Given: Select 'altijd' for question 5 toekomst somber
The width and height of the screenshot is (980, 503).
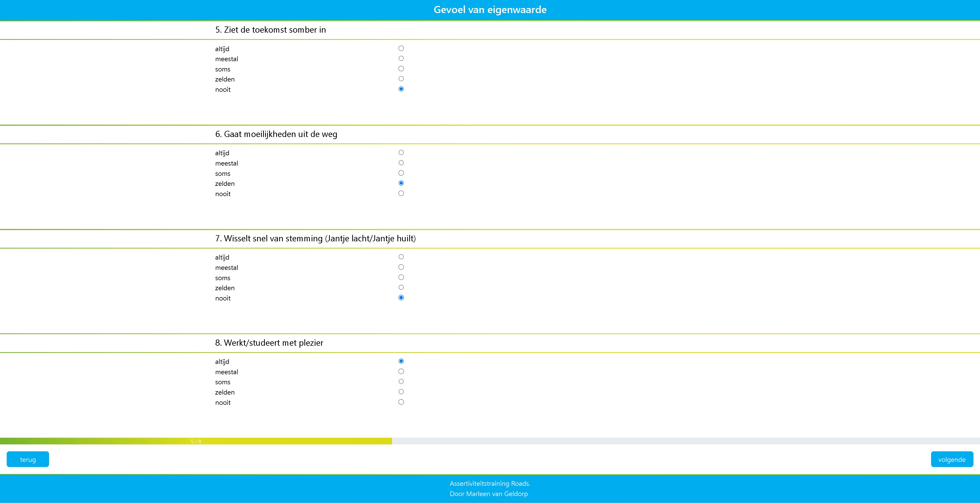Looking at the screenshot, I should click(401, 48).
